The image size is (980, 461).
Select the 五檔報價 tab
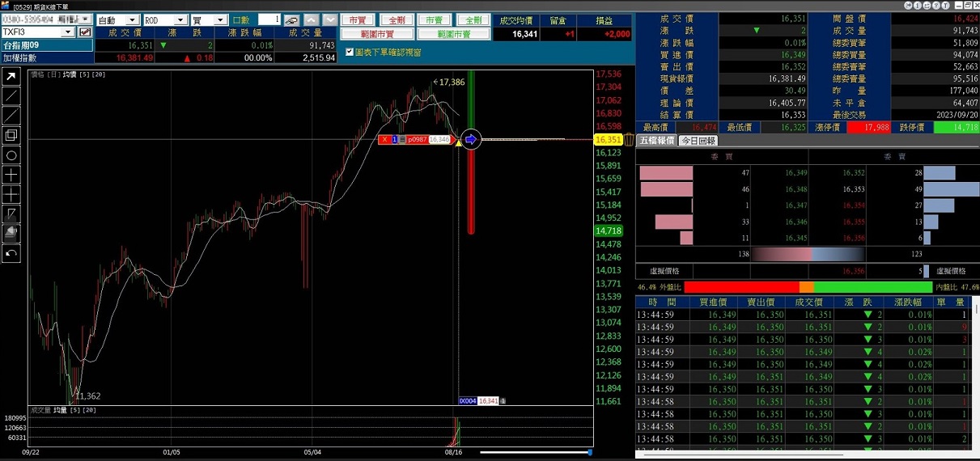656,141
